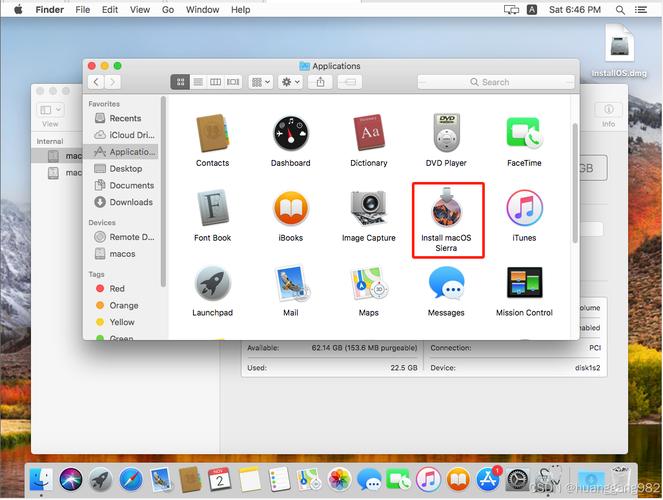The width and height of the screenshot is (663, 500).
Task: Select Recents in the sidebar
Action: pos(121,118)
